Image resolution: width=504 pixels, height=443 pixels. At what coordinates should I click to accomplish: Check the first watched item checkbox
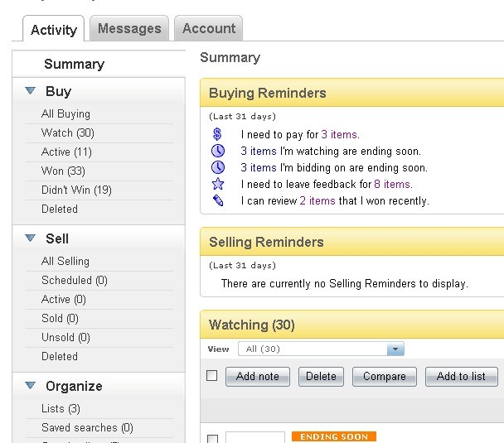[212, 438]
